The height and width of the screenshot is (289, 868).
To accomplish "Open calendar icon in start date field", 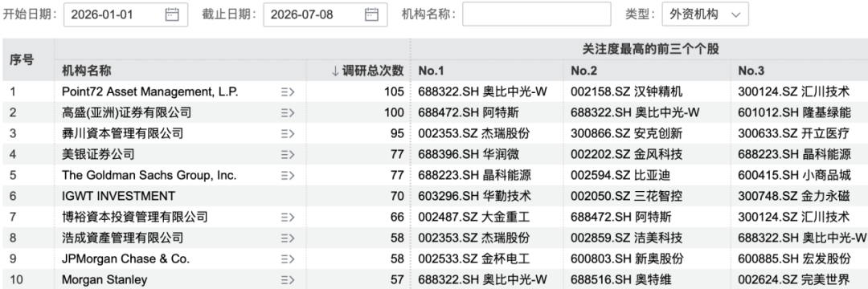I will 172,14.
